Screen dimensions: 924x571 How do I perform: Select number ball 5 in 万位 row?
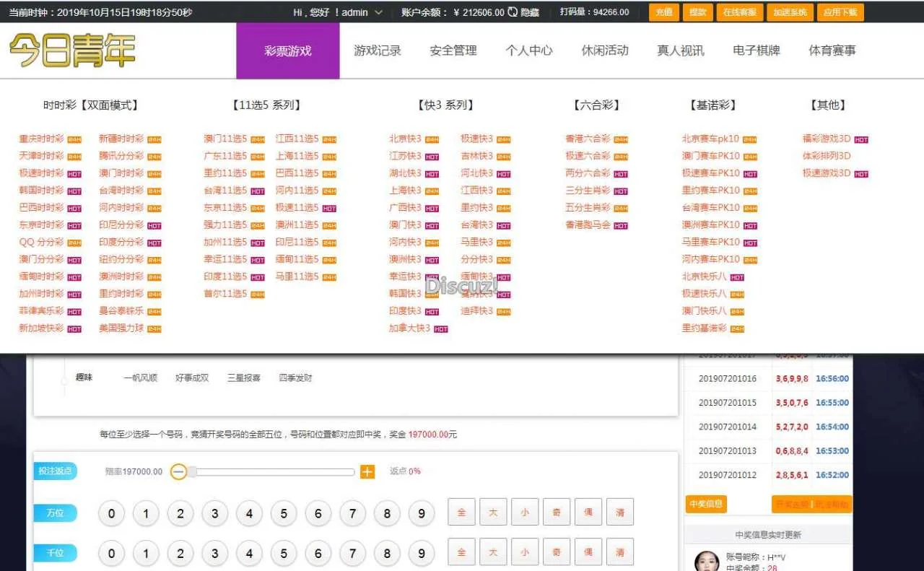284,514
